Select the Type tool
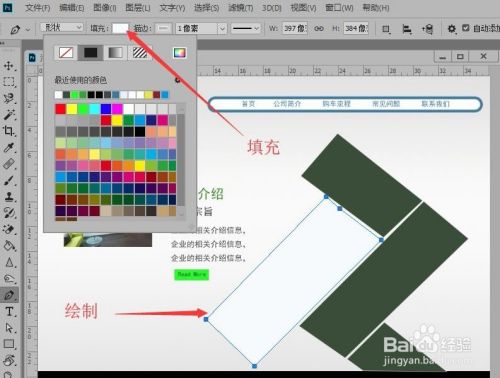Screen dimensions: 500x378 pos(9,311)
